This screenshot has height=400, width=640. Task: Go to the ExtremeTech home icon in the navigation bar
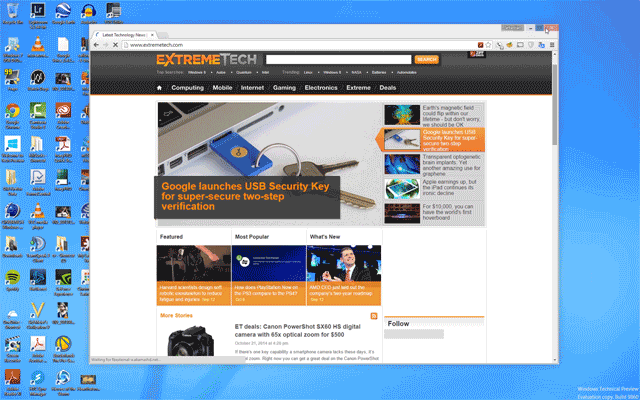point(159,88)
